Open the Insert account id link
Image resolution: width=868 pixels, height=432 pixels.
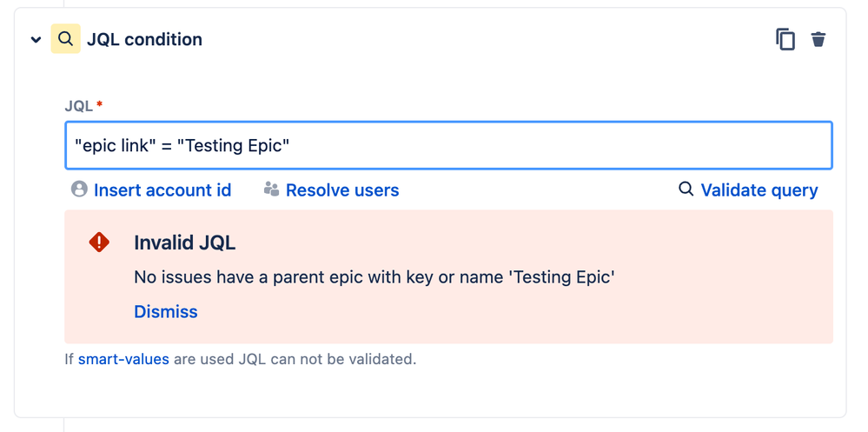pos(162,190)
